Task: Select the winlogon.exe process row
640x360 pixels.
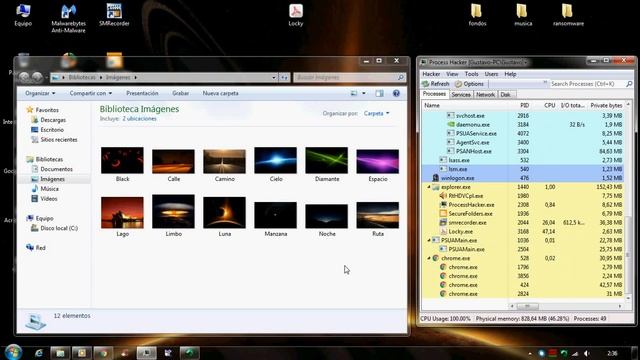Action: click(522, 178)
